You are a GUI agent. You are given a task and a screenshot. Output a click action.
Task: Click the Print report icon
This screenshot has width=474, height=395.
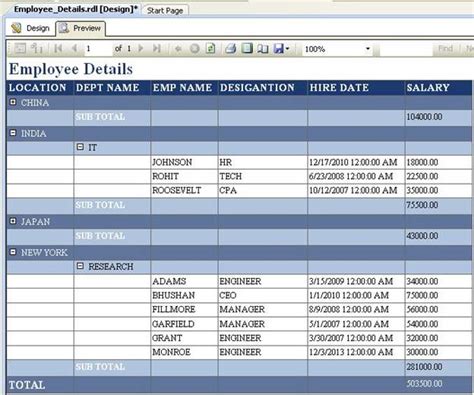point(231,49)
